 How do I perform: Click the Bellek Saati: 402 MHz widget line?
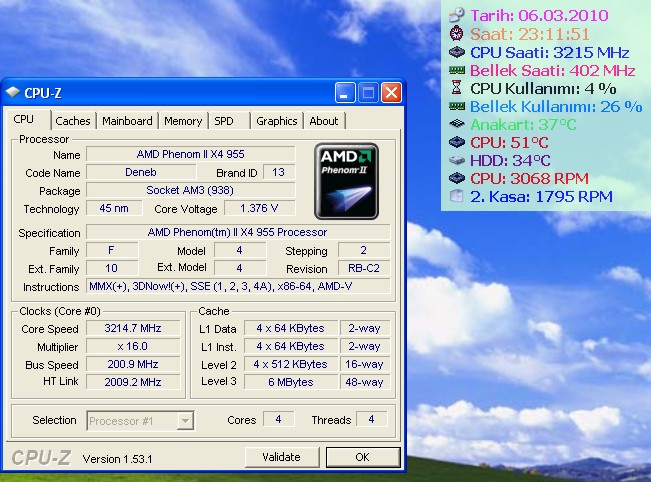pos(553,71)
